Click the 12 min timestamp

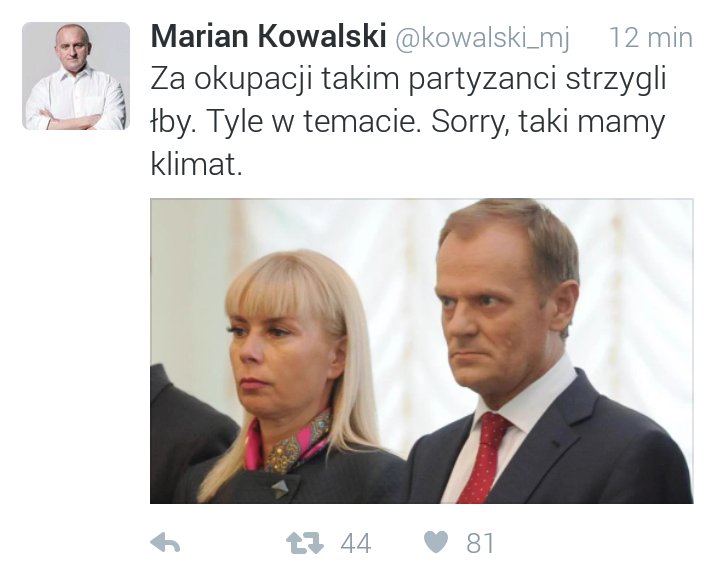651,37
